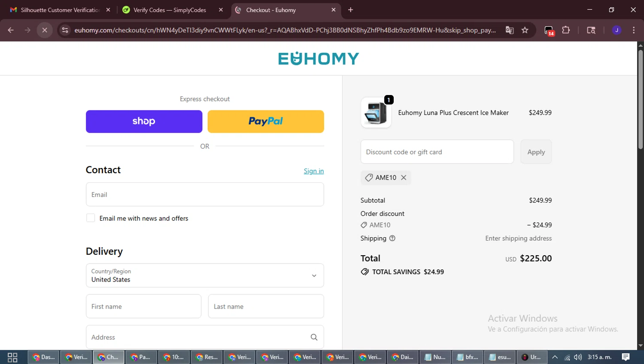Image resolution: width=644 pixels, height=364 pixels.
Task: Go forward in browser history
Action: point(27,30)
